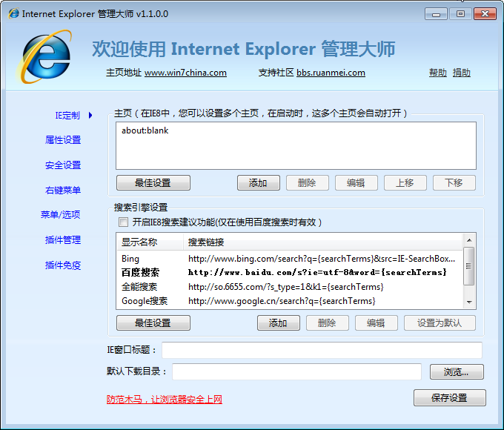Switch to the 插件免疫 section
504x430 pixels.
pos(63,265)
